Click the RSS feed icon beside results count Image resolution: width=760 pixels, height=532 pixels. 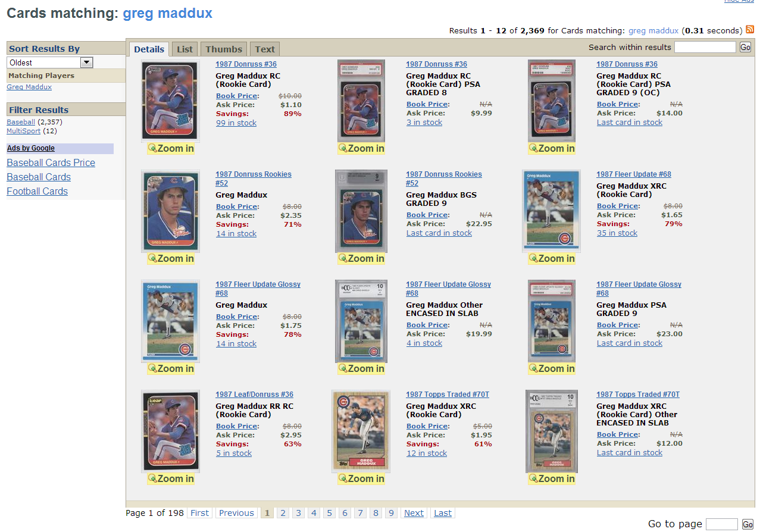coord(750,29)
